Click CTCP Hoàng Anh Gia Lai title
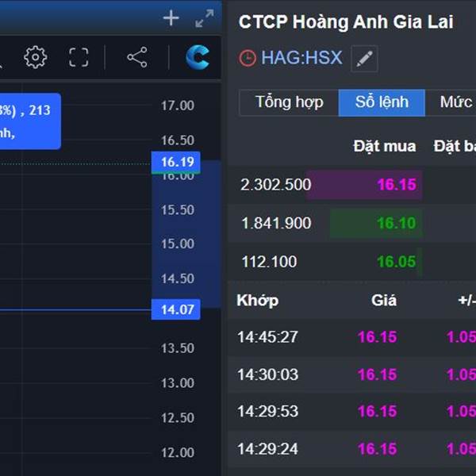The width and height of the screenshot is (476, 476). 346,22
